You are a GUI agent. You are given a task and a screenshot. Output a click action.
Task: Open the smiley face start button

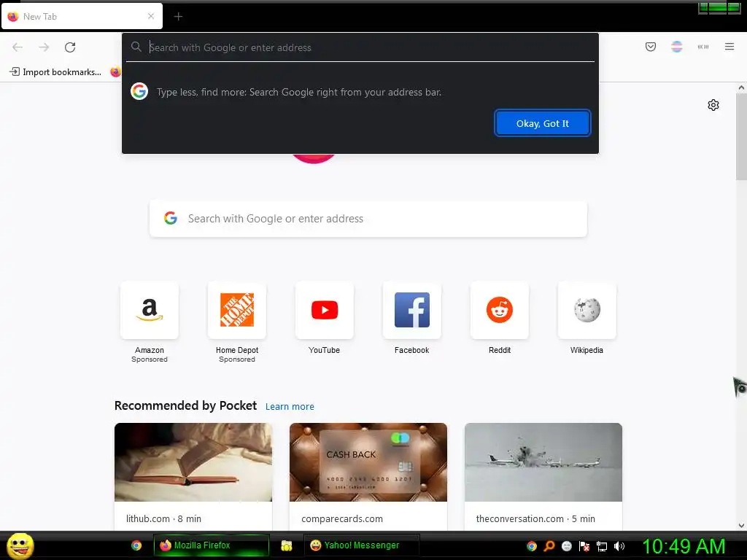tap(20, 545)
